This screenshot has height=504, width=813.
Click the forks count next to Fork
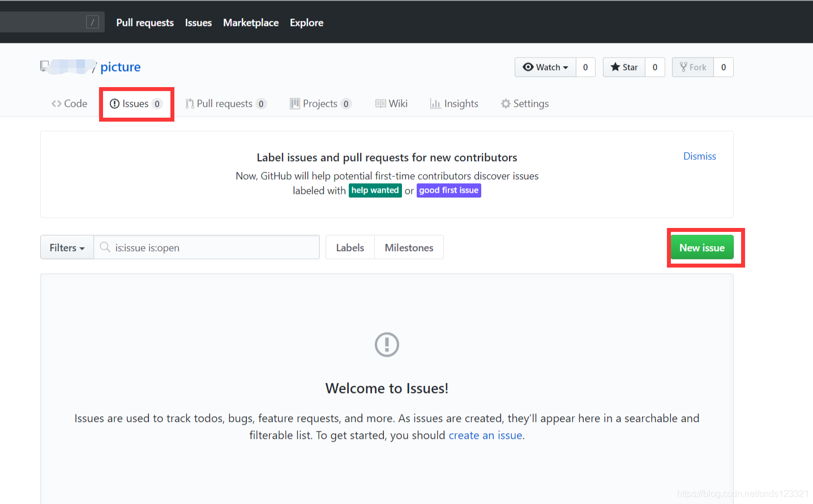pos(724,67)
